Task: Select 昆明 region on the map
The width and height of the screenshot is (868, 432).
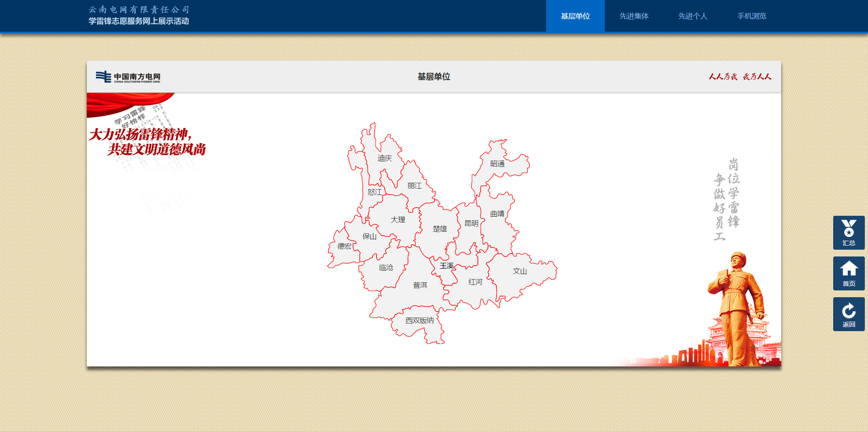Action: (471, 223)
